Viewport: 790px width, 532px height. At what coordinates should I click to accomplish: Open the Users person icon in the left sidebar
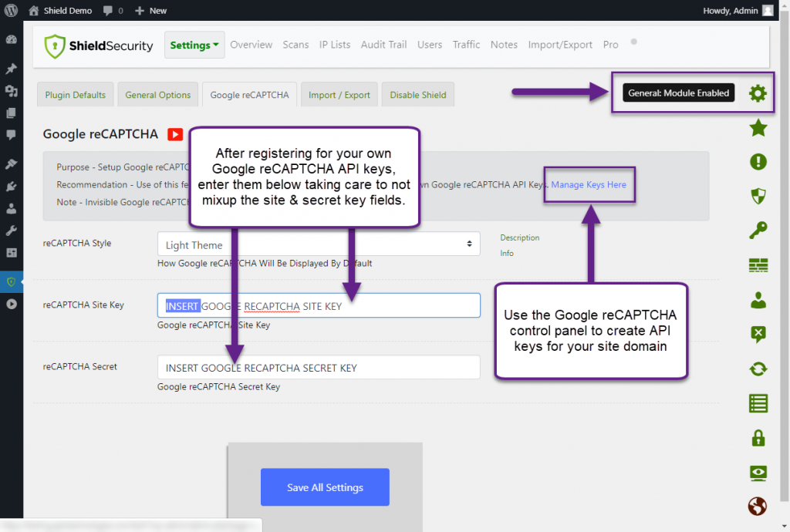[x=11, y=208]
